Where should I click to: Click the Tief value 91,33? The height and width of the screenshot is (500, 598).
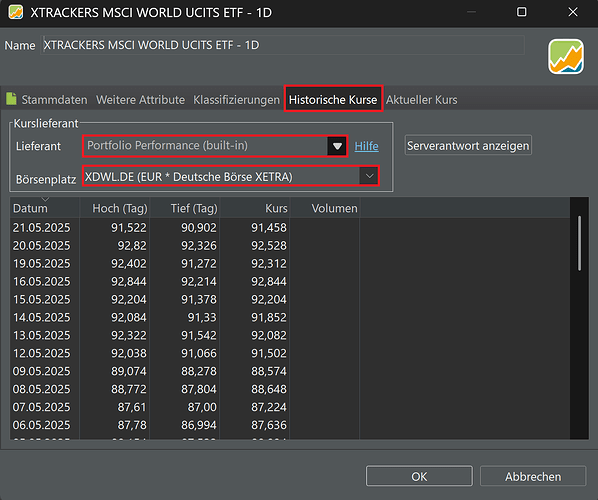pos(202,317)
